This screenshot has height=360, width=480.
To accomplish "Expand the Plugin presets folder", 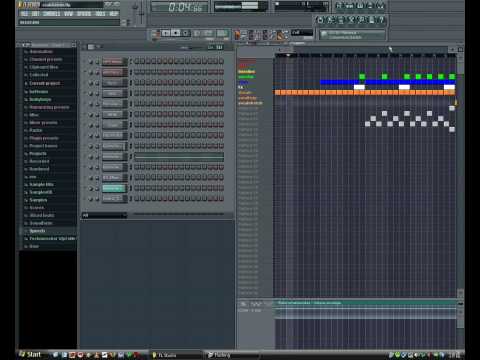I will click(x=44, y=138).
